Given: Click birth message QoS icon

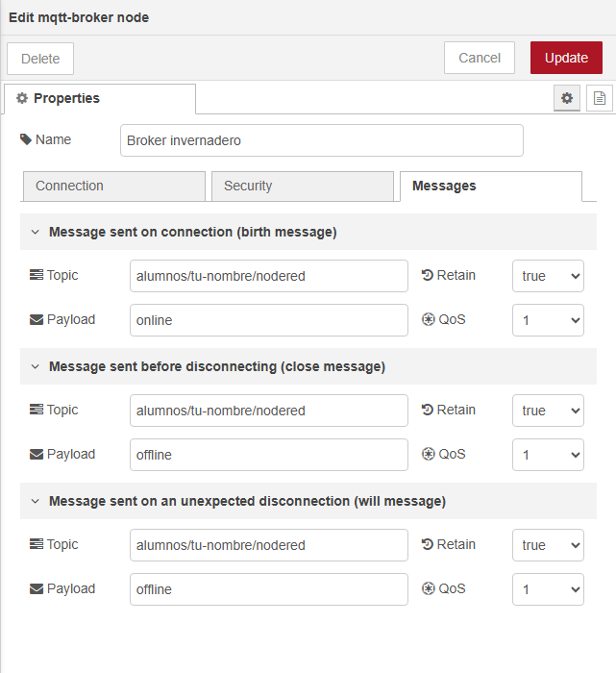Looking at the screenshot, I should coord(428,319).
